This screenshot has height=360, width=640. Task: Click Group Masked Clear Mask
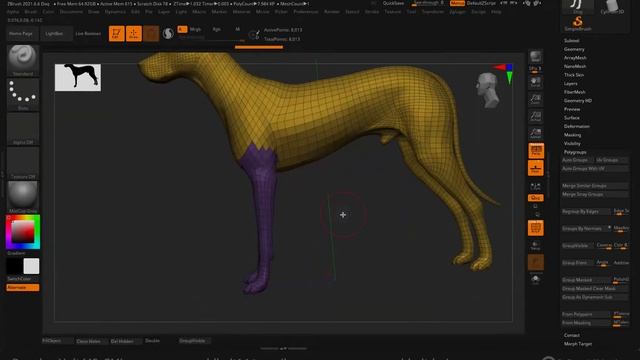(595, 289)
